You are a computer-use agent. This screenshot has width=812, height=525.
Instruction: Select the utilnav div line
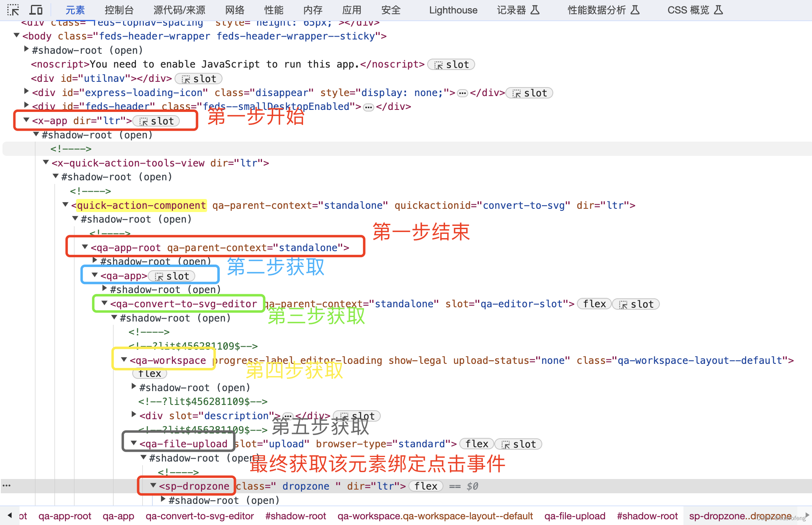[x=102, y=79]
